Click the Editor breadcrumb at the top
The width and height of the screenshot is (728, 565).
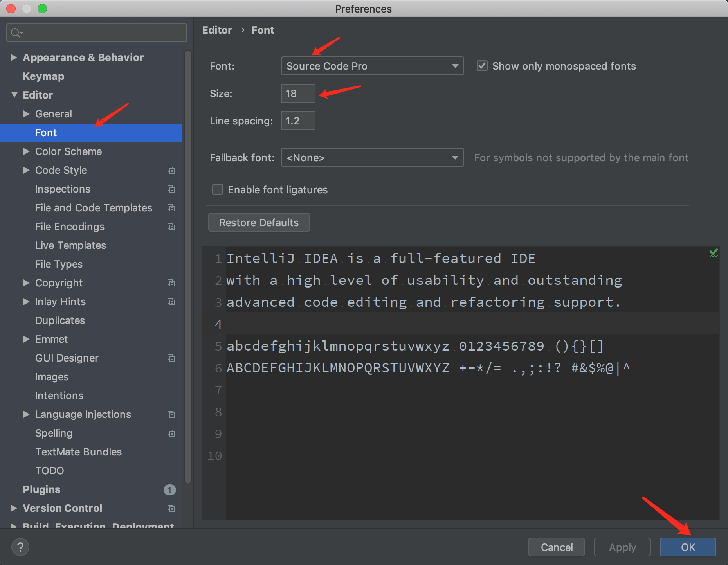[x=217, y=30]
